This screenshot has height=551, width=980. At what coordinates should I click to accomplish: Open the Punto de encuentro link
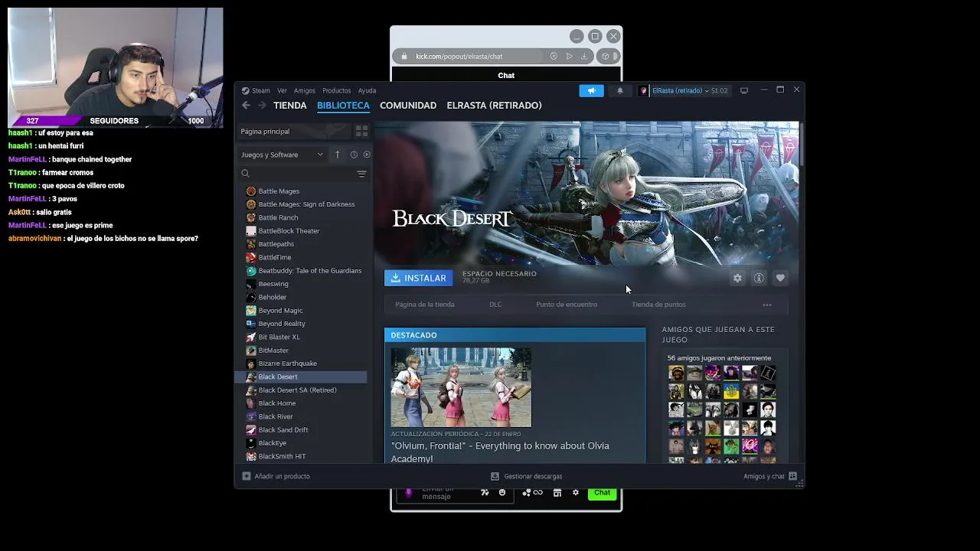567,305
